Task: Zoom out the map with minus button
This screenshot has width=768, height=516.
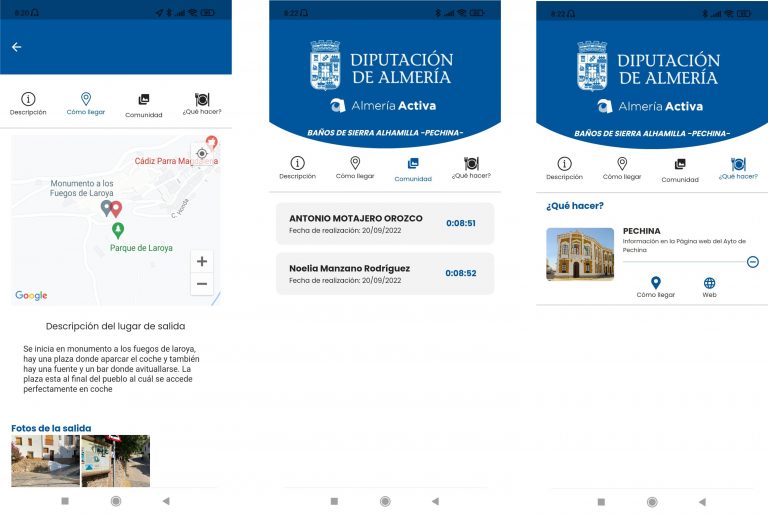Action: tap(202, 285)
